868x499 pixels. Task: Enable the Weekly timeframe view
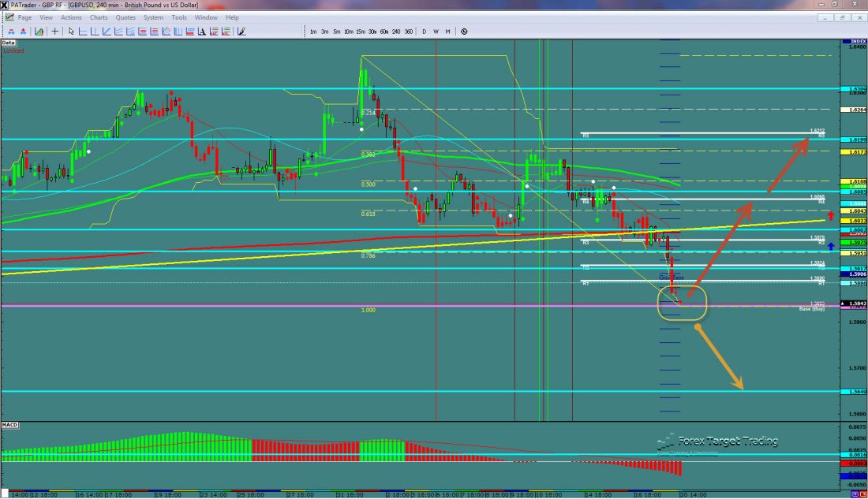tap(436, 32)
